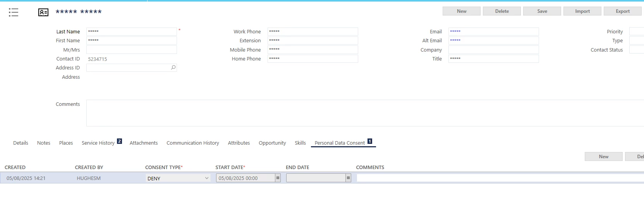This screenshot has height=216, width=644.
Task: Click the HUGHESM created-by cell
Action: 89,178
